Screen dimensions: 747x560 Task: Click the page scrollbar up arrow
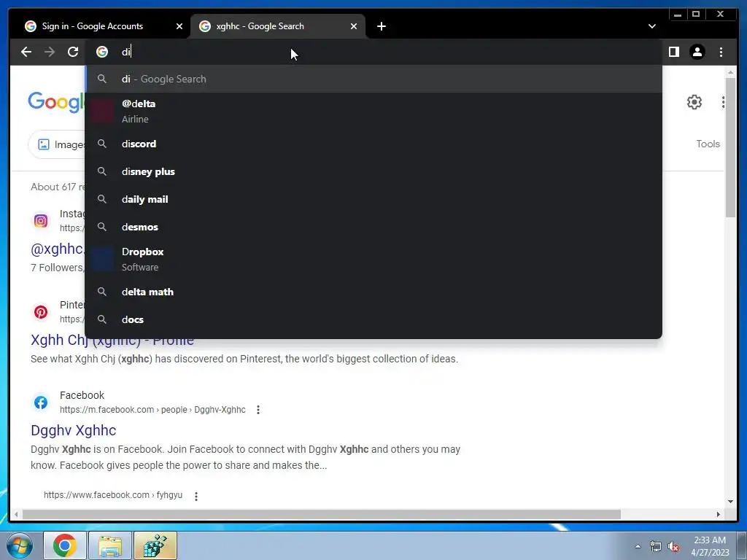[x=730, y=72]
